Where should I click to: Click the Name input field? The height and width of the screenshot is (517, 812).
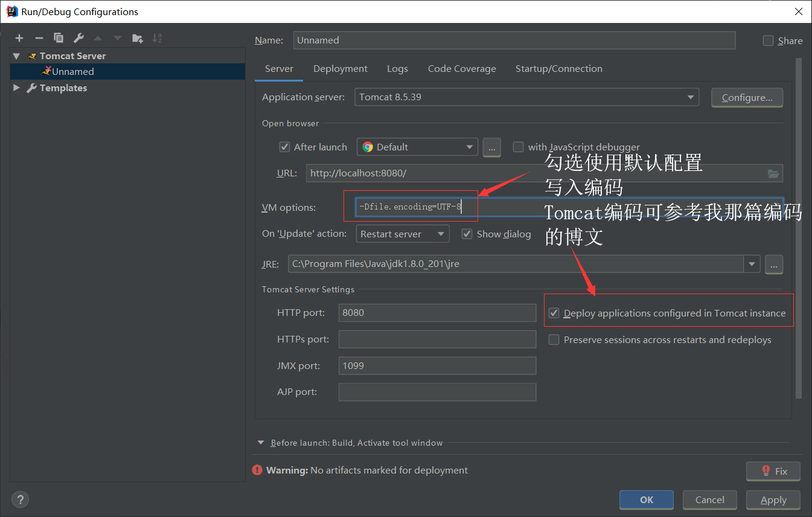click(x=514, y=40)
